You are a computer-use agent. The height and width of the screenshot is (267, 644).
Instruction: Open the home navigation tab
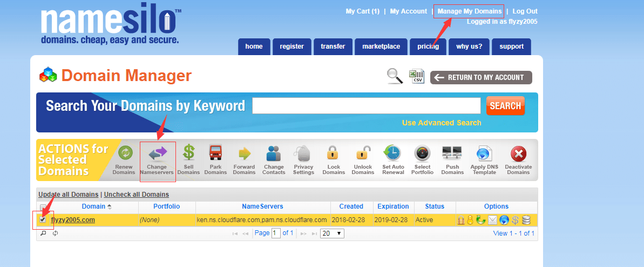254,46
